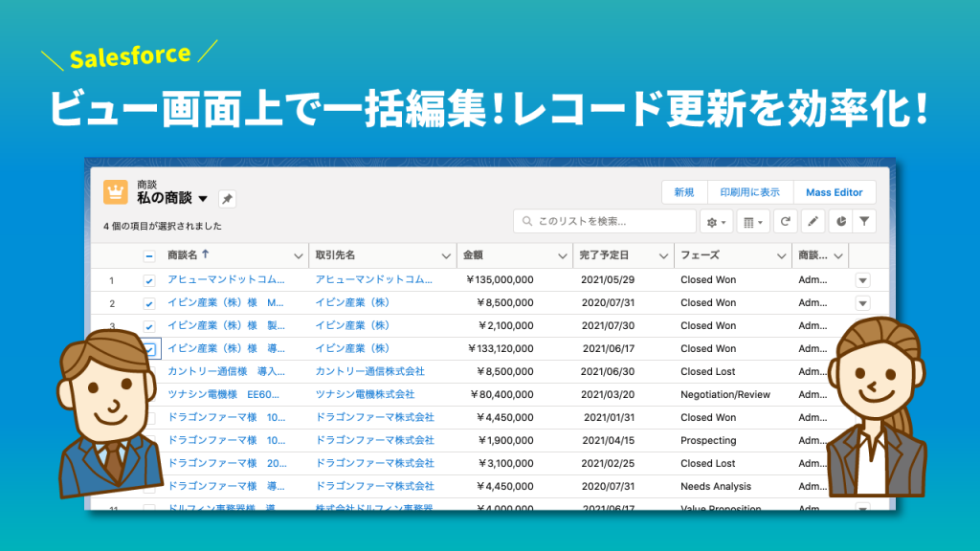Click the orange crown opportunities icon
Screen dimensions: 980x551
[116, 192]
